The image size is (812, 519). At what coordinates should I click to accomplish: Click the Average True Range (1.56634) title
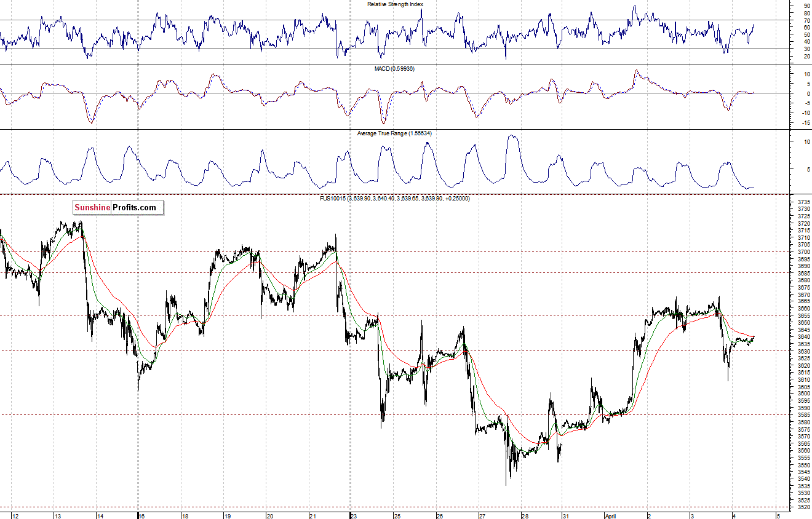[395, 133]
